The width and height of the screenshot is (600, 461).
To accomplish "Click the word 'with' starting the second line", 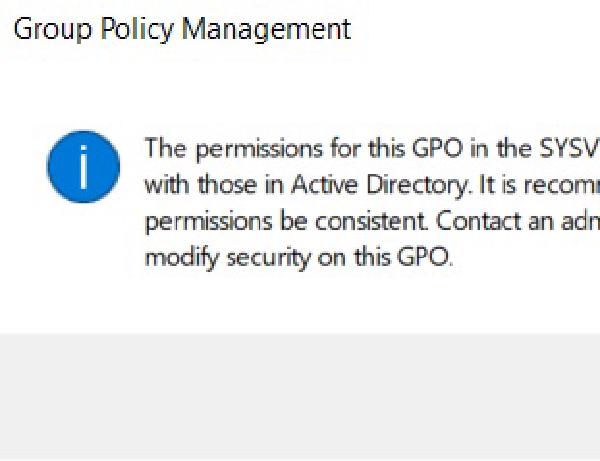I will point(164,185).
